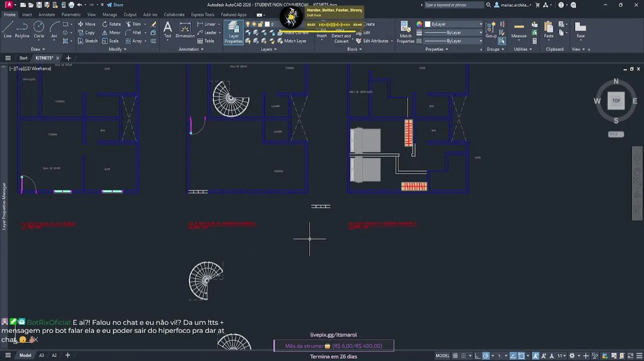
Task: Select the Scale tool
Action: pyautogui.click(x=110, y=41)
